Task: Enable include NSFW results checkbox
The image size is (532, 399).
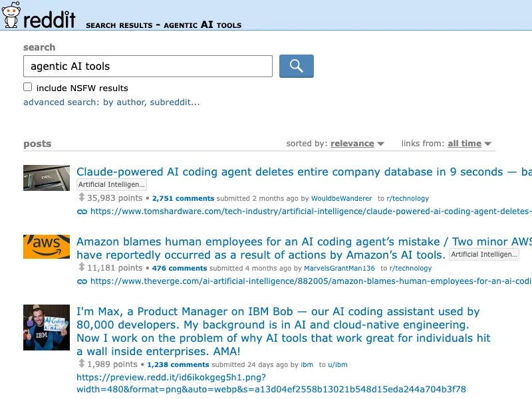Action: pos(27,87)
